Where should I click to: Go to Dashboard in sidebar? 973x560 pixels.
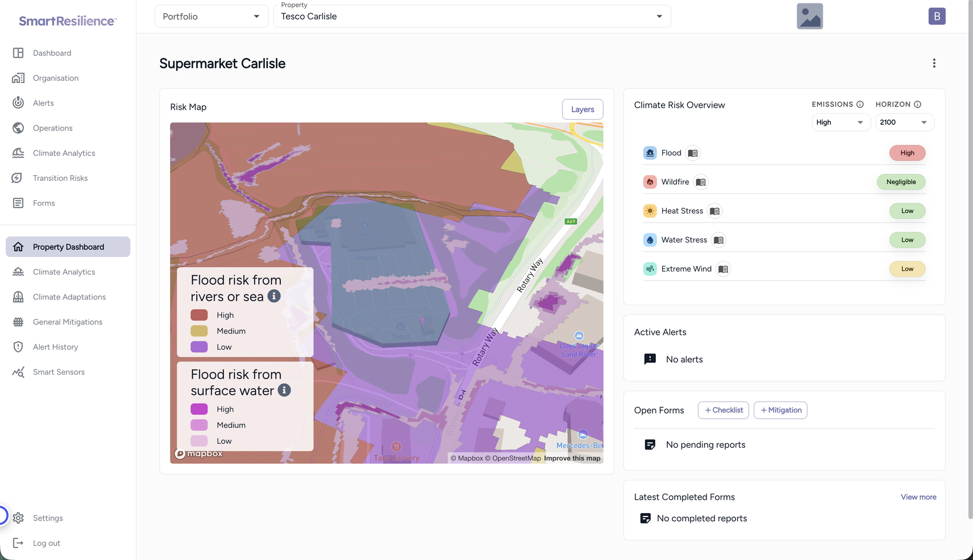click(68, 53)
